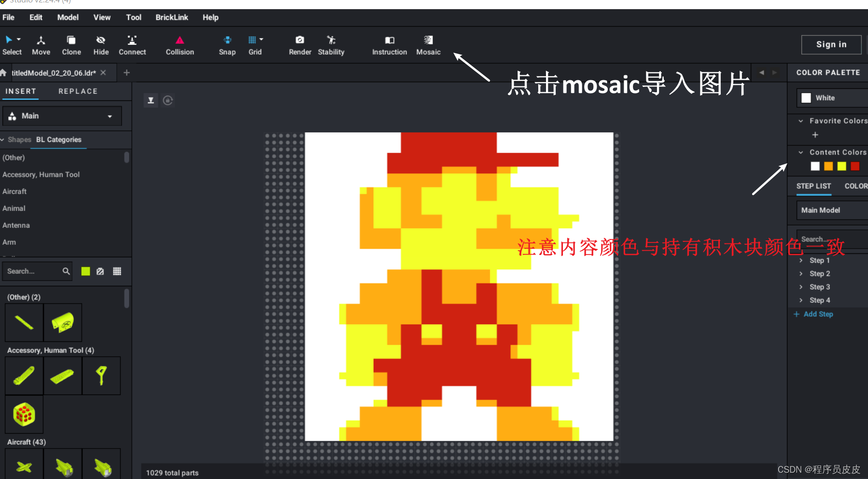Select the yellow dice part thumbnail
Viewport: 868px width, 479px height.
pos(24,414)
